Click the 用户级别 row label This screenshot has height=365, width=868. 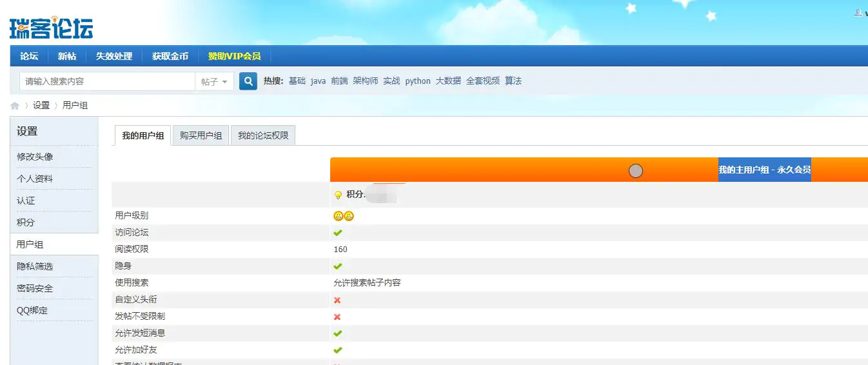coord(132,215)
